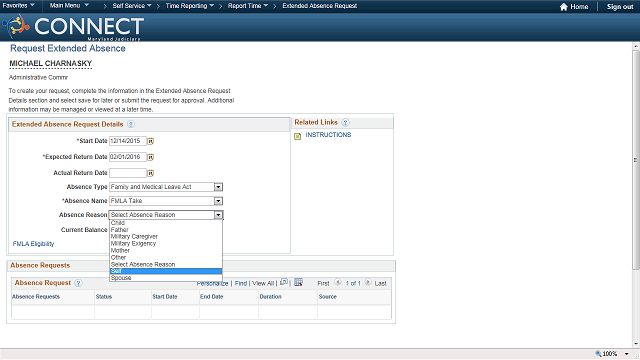Screen dimensions: 640x360
Task: Open the zoom 100% dropdown arrow
Action: pos(627,354)
